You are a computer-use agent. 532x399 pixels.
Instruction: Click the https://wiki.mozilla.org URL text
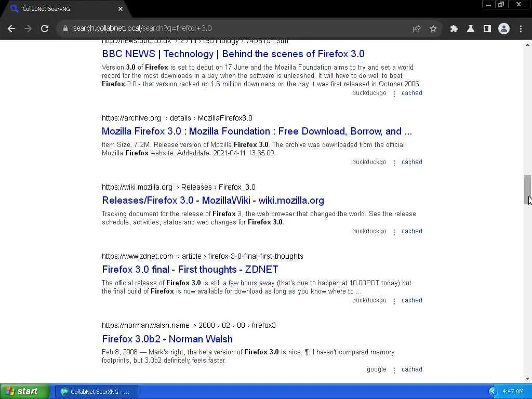point(137,187)
